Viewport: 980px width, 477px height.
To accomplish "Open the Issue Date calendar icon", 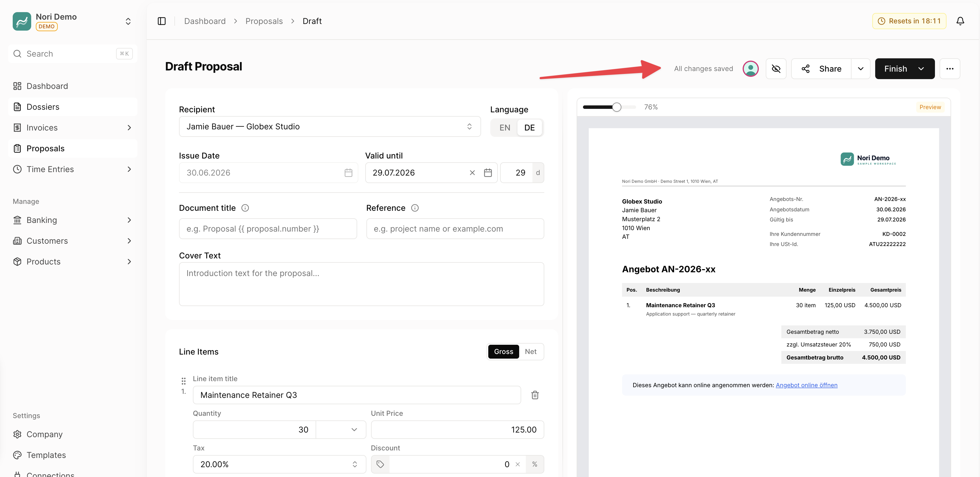I will (x=349, y=173).
